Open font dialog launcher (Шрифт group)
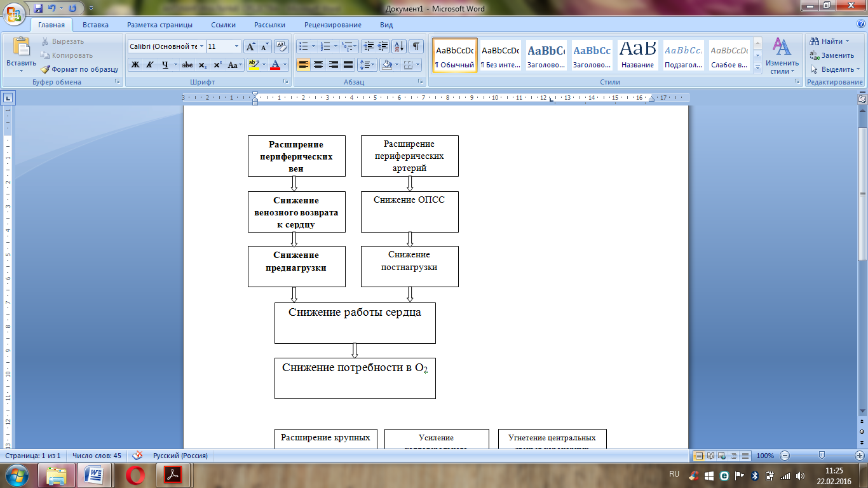The width and height of the screenshot is (868, 488). [x=285, y=82]
